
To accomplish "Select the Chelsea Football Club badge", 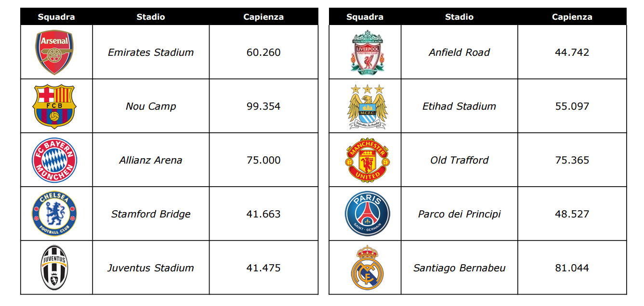I will pos(54,214).
